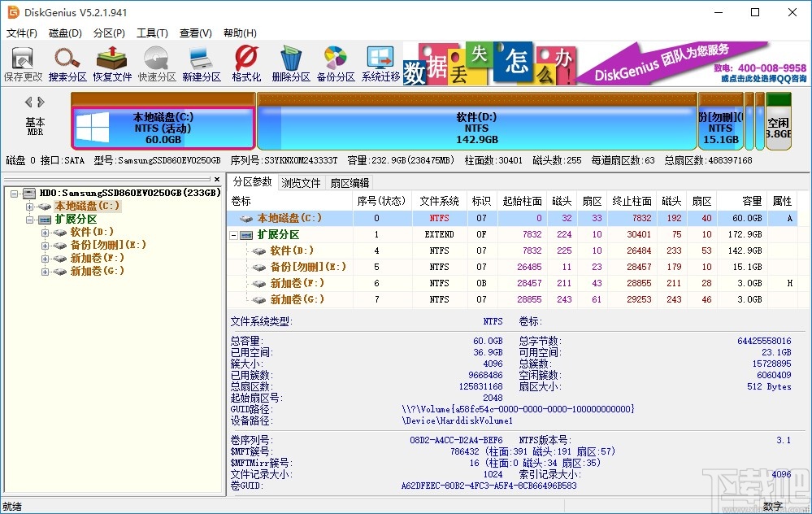Open the 搜索分区 search partition tool
The image size is (812, 514).
click(67, 63)
